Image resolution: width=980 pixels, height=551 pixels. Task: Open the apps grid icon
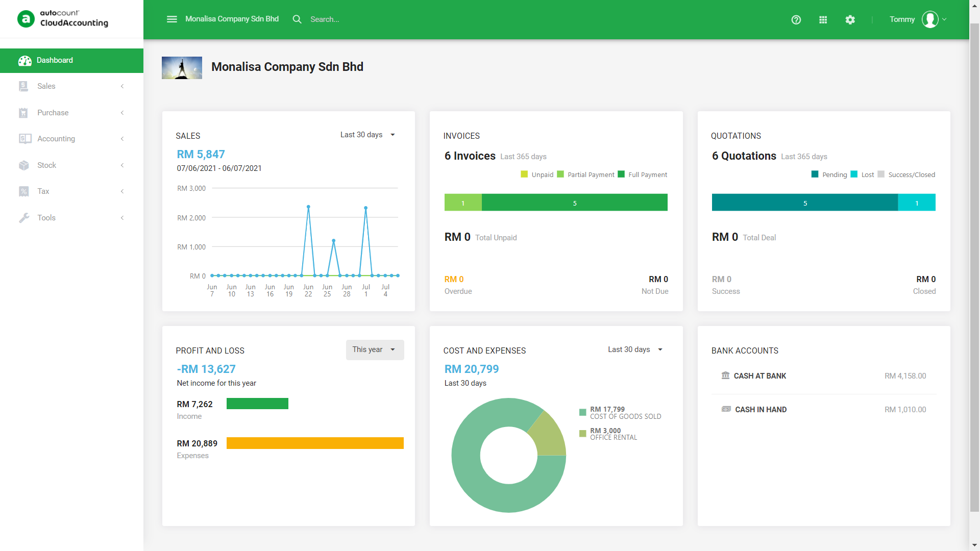click(823, 19)
